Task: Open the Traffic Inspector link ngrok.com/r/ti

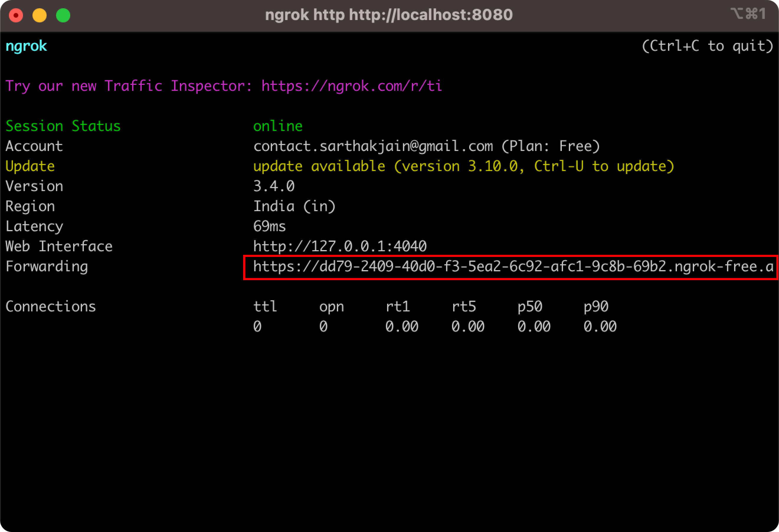Action: [x=352, y=86]
